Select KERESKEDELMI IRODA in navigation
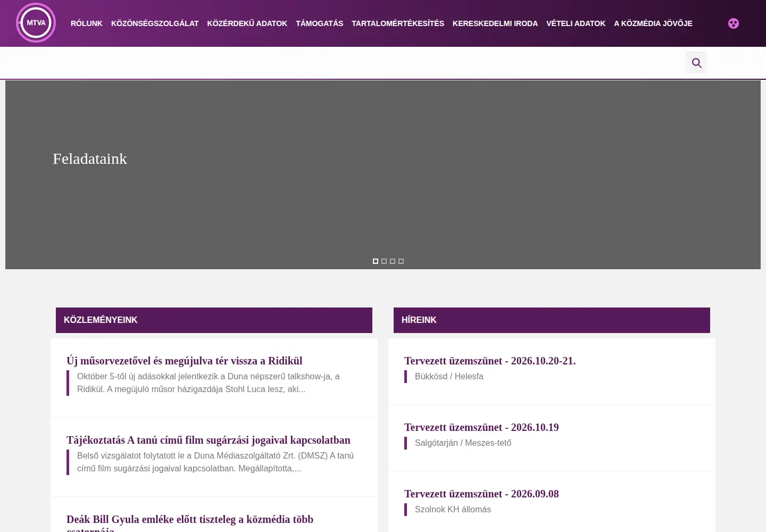The height and width of the screenshot is (532, 766). pyautogui.click(x=495, y=23)
